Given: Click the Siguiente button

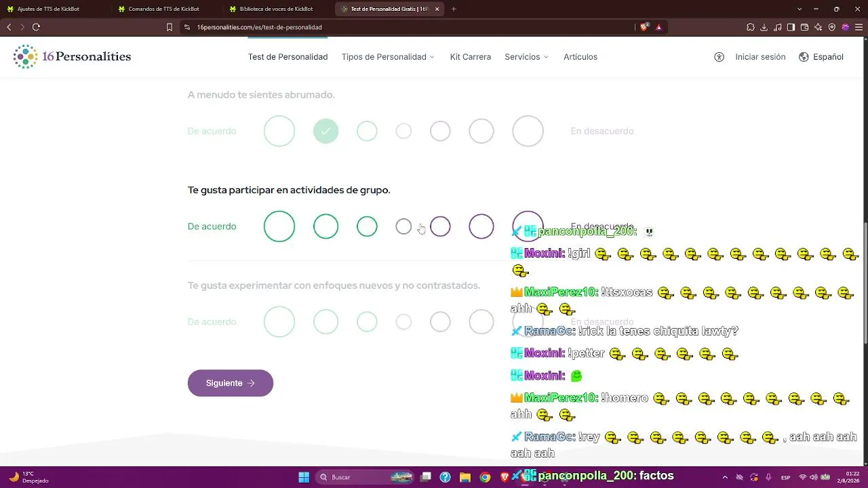Looking at the screenshot, I should point(231,383).
